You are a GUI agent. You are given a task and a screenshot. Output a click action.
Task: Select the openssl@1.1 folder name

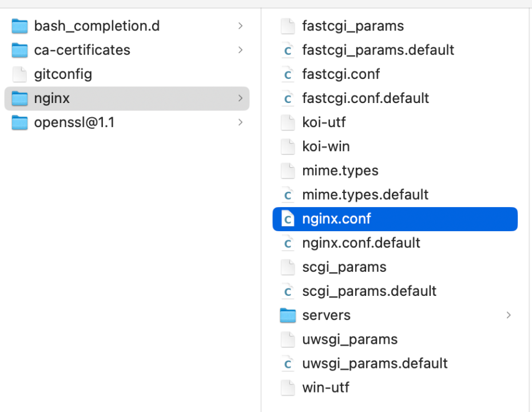coord(74,122)
